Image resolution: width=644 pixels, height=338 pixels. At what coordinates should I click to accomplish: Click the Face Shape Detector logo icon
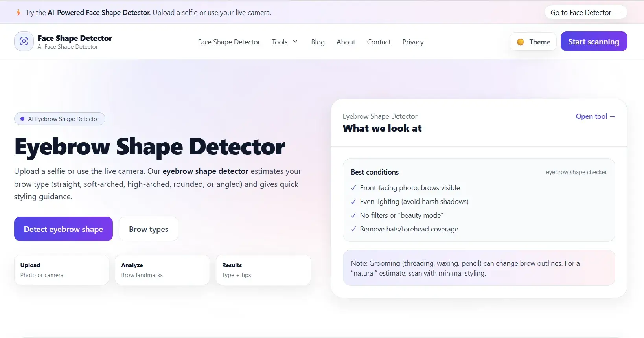[x=24, y=41]
